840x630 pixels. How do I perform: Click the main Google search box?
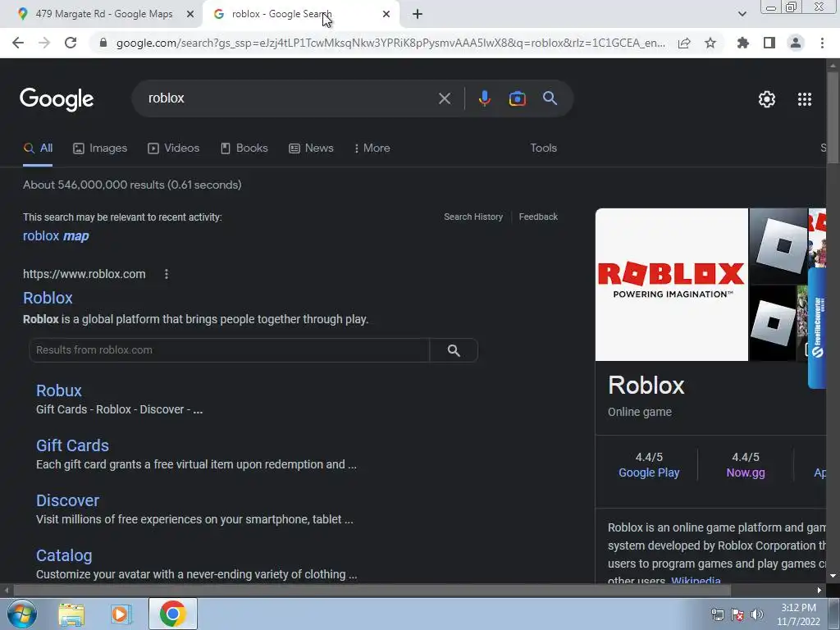pyautogui.click(x=290, y=98)
